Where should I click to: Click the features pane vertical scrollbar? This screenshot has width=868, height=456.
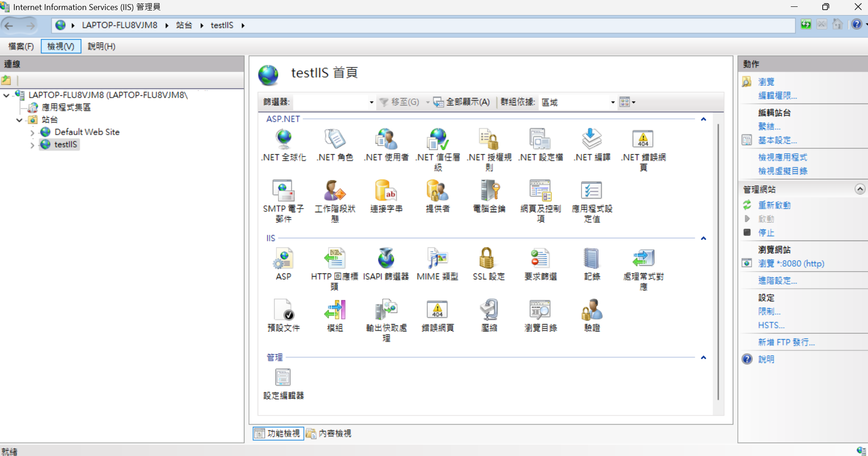pos(718,262)
